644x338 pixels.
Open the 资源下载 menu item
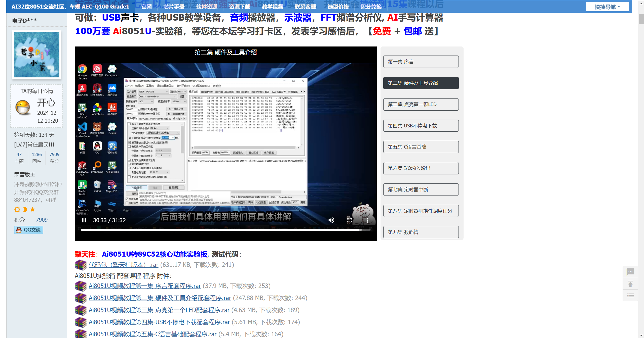pos(240,7)
